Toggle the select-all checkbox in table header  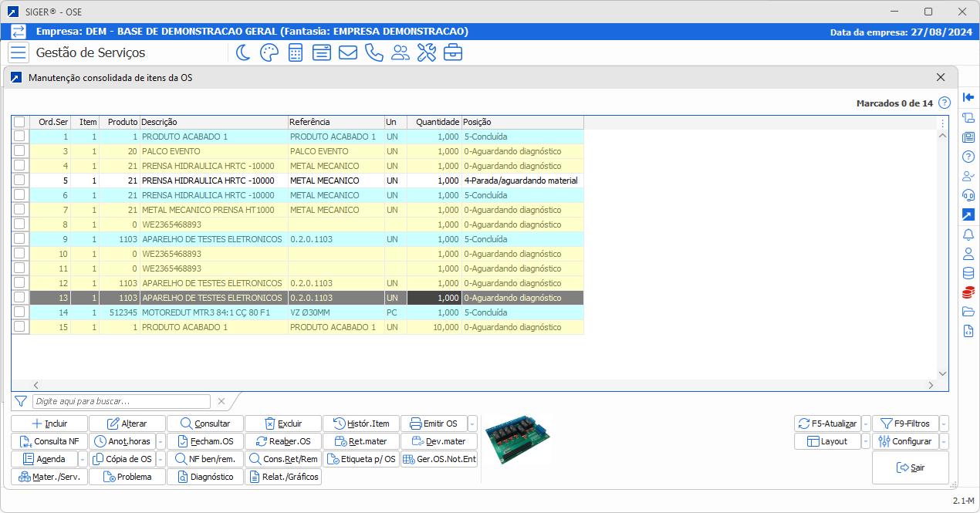click(19, 122)
